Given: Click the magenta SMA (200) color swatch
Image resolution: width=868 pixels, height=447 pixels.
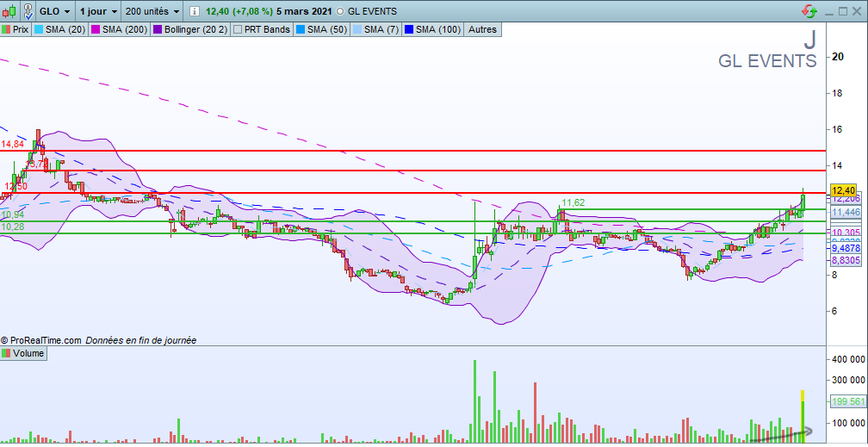Looking at the screenshot, I should pos(96,29).
